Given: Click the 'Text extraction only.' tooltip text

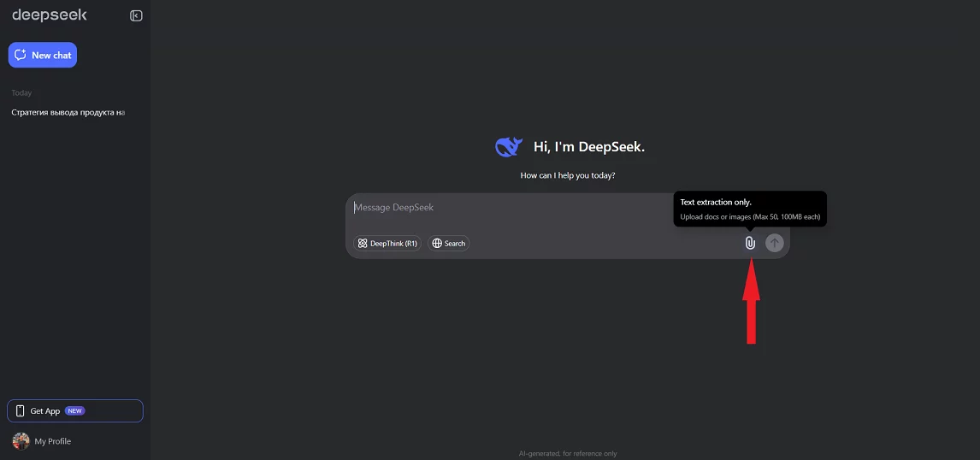Looking at the screenshot, I should [716, 203].
